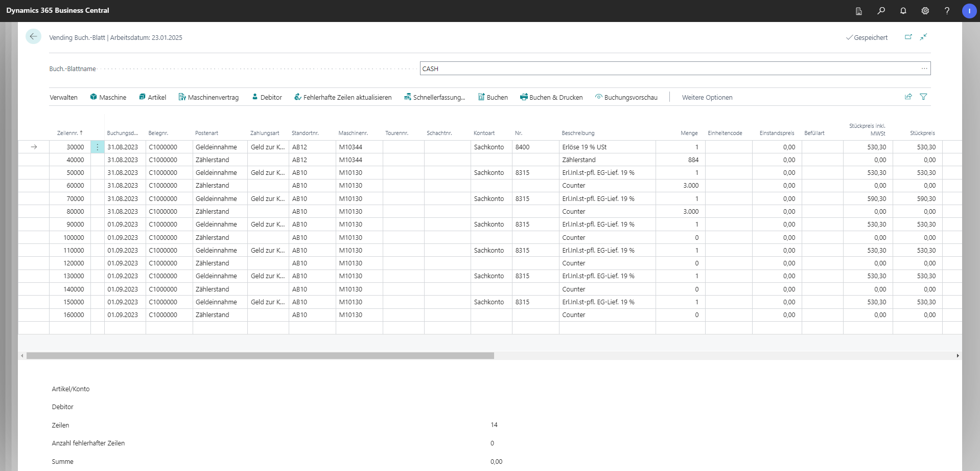
Task: Click the back arrow button
Action: [33, 36]
